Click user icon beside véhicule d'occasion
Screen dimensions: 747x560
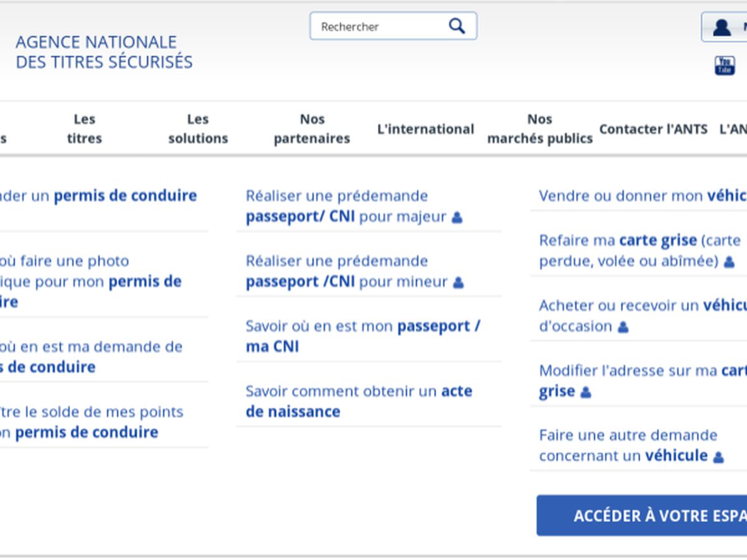[622, 327]
